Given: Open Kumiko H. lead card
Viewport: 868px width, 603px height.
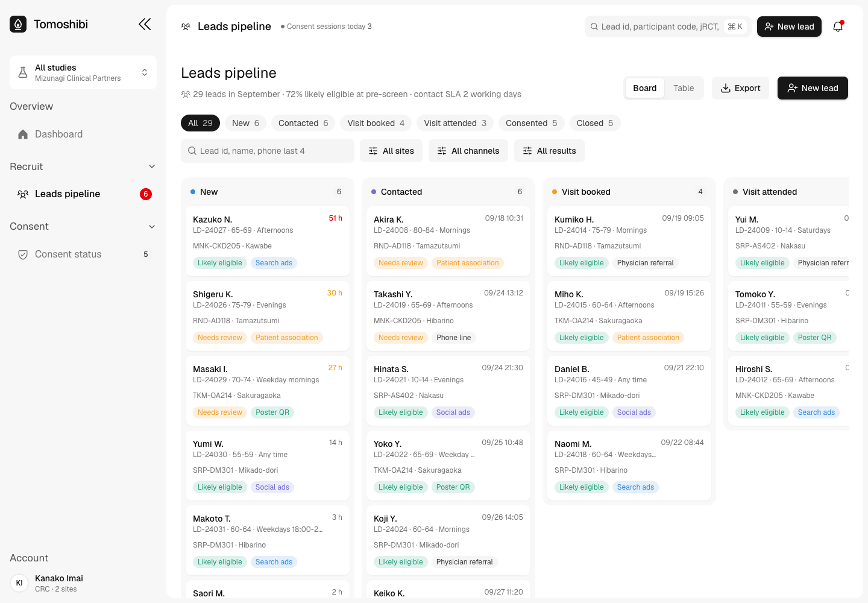Looking at the screenshot, I should click(x=629, y=241).
